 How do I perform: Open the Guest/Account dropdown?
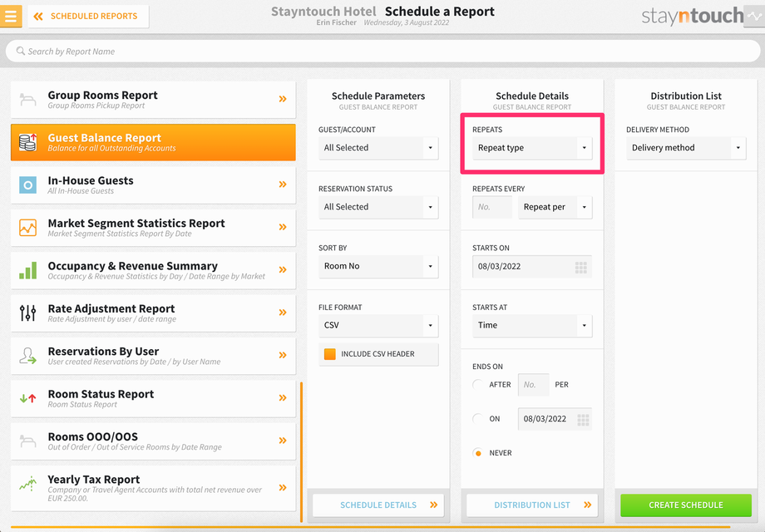[378, 148]
